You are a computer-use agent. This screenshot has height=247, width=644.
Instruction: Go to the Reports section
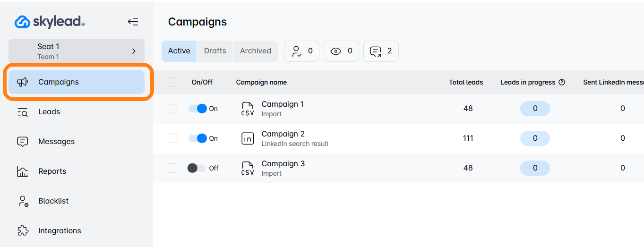point(52,171)
